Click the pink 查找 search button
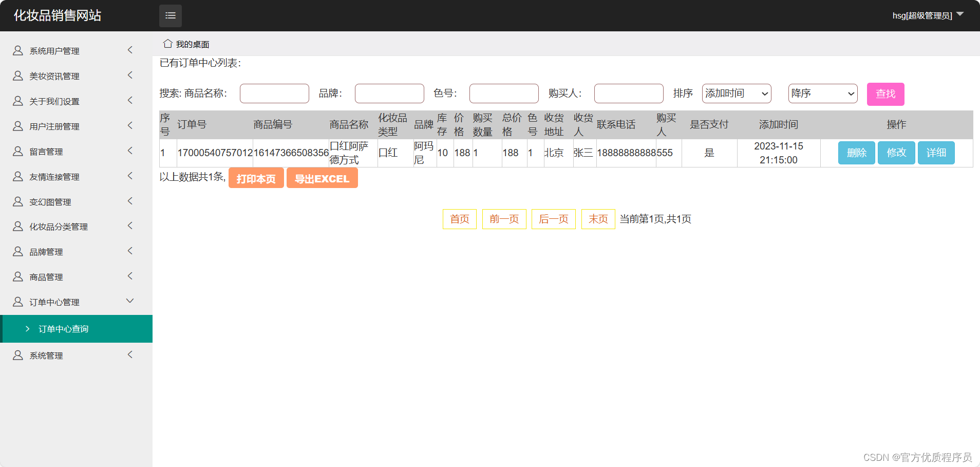This screenshot has width=980, height=467. coord(885,94)
